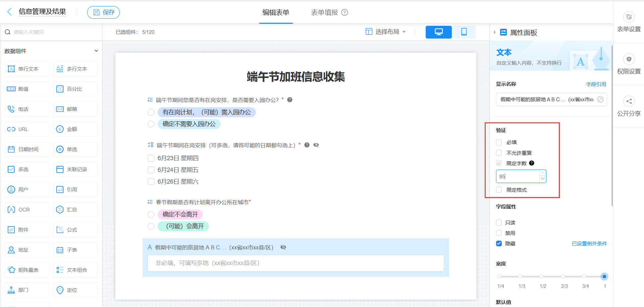Open 权限设置 panel
The height and width of the screenshot is (307, 644).
629,64
